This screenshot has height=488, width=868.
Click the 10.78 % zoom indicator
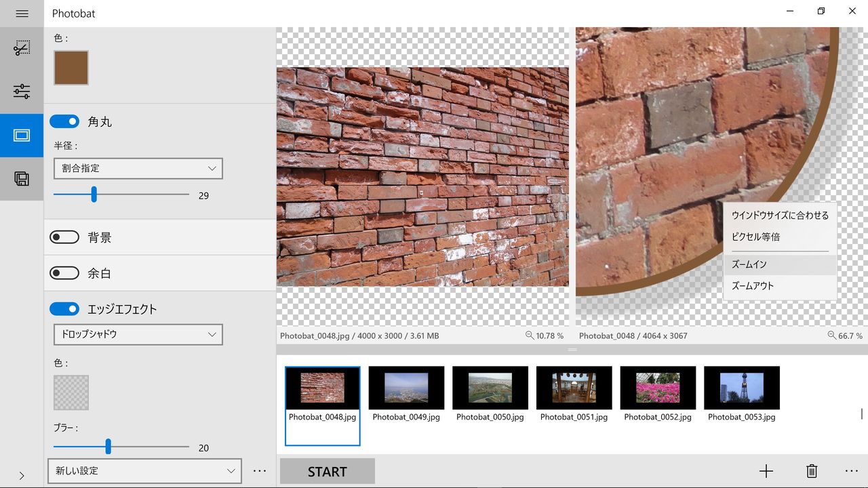[545, 335]
